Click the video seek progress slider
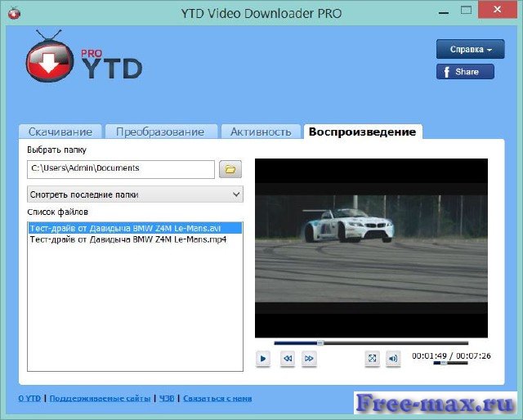Screen dimensions: 523x420 tap(371, 343)
